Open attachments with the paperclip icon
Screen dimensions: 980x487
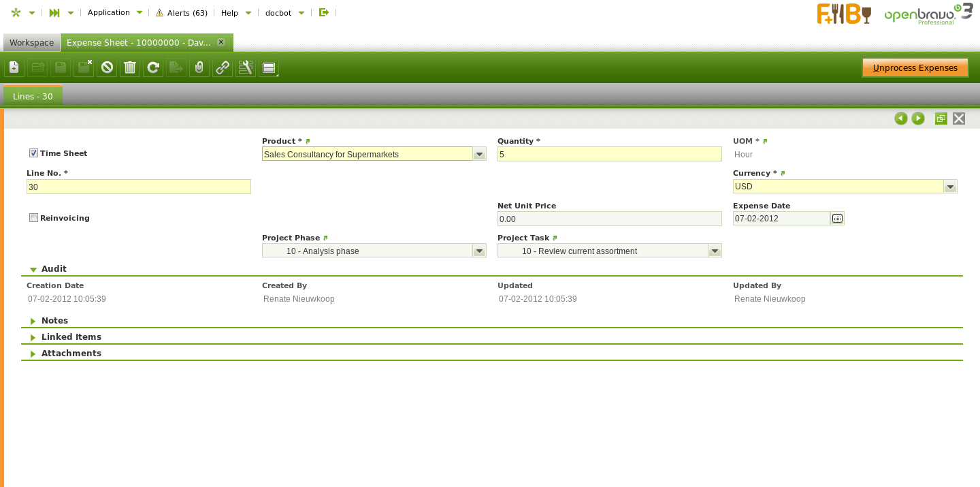(199, 67)
